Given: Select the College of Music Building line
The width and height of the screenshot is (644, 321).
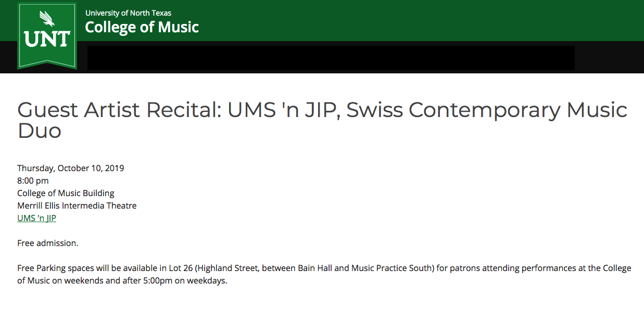Looking at the screenshot, I should (66, 193).
